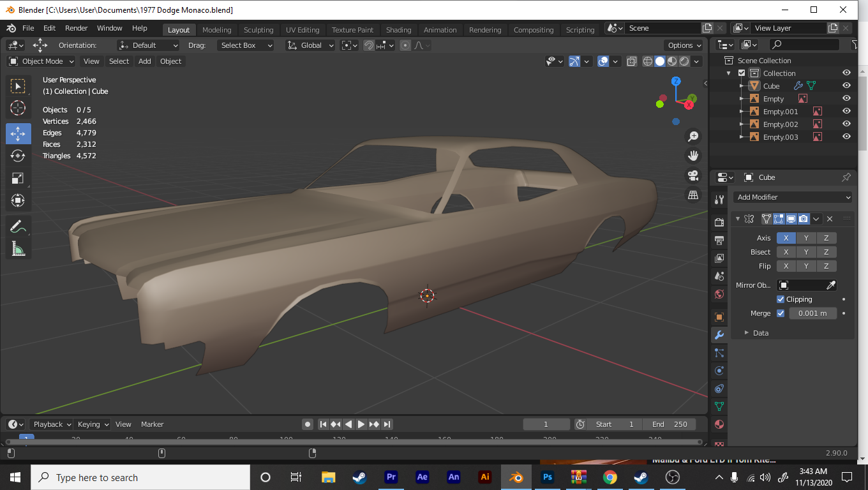
Task: Toggle camera view in viewport
Action: pyautogui.click(x=693, y=175)
